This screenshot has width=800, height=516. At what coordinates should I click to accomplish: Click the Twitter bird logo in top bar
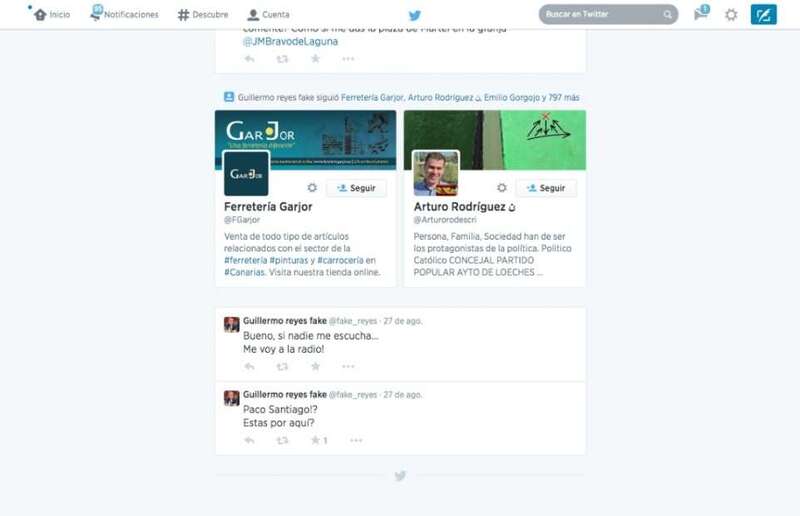[x=414, y=15]
